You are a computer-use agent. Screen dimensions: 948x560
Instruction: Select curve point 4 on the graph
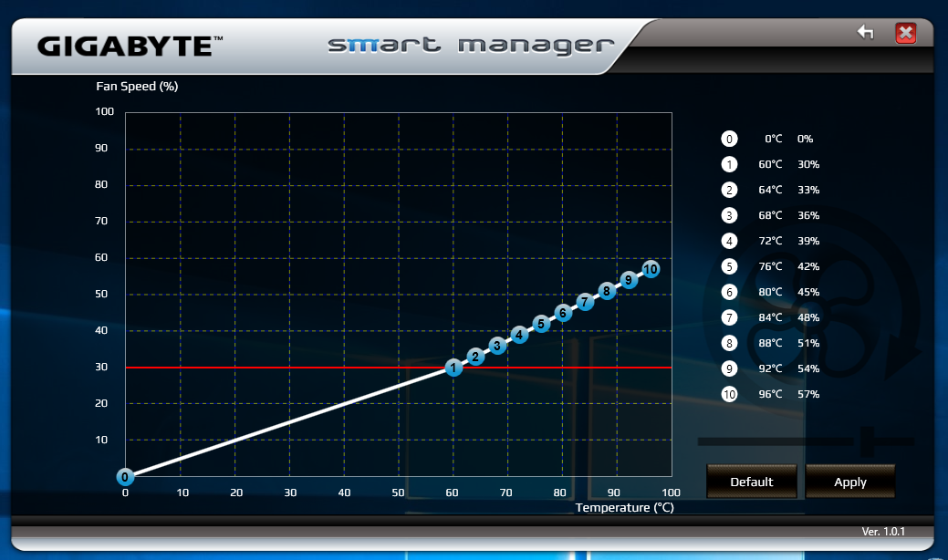(x=519, y=335)
